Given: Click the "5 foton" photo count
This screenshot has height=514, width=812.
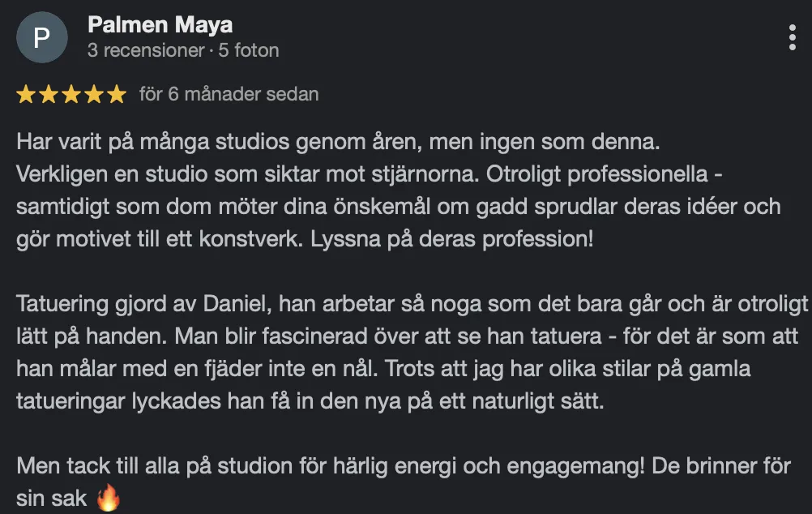Looking at the screenshot, I should tap(249, 50).
